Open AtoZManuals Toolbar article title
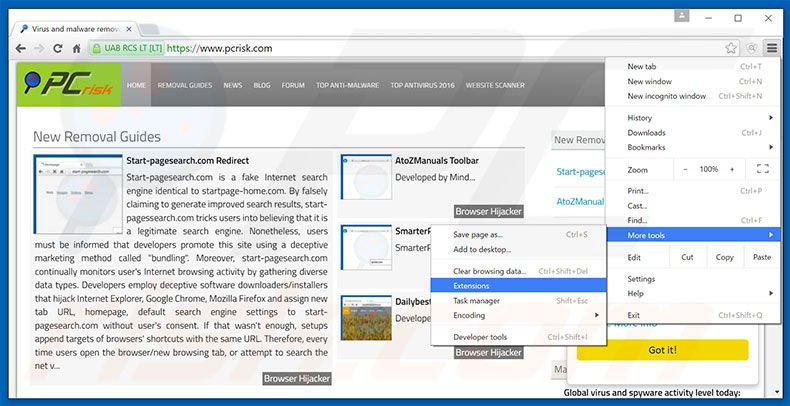This screenshot has width=790, height=406. click(x=437, y=161)
